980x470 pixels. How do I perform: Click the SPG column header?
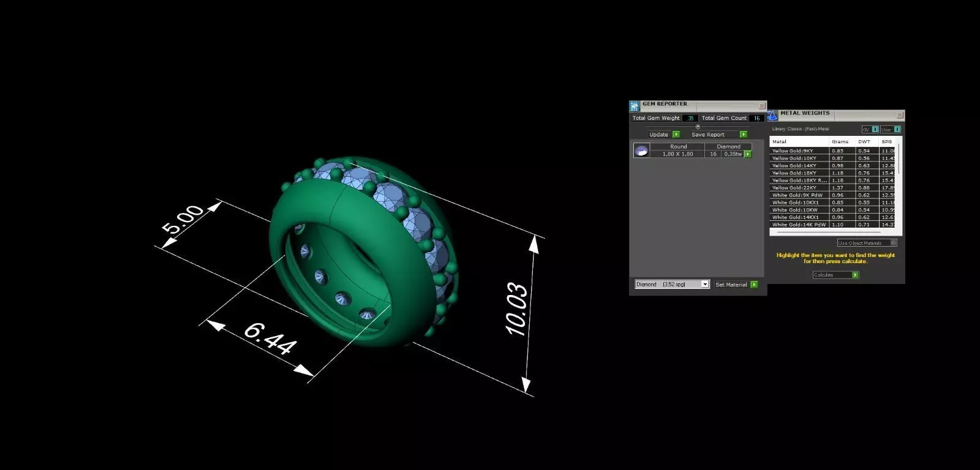[888, 141]
